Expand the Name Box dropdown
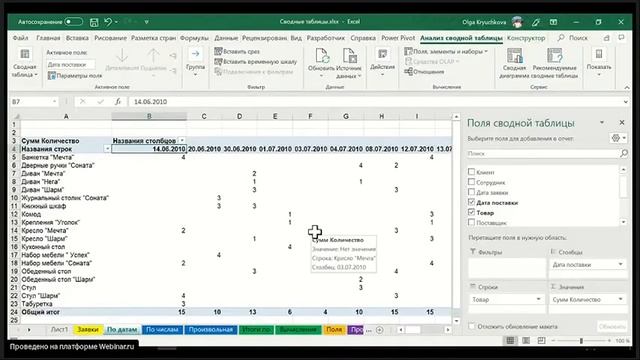Viewport: 640px width, 360px height. pos(54,102)
